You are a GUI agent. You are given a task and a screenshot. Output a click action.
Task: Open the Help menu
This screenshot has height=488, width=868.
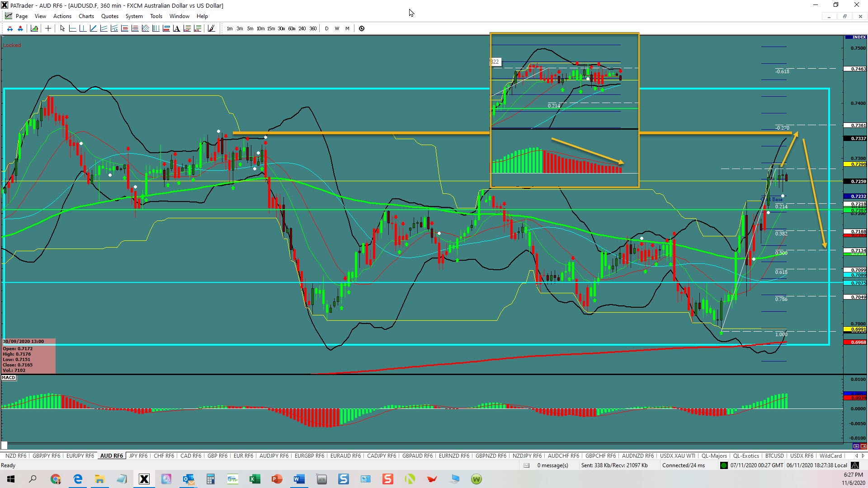click(202, 16)
